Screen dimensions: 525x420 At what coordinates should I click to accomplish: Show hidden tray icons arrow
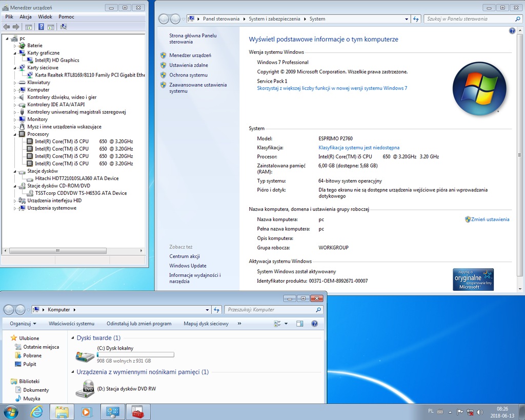450,412
